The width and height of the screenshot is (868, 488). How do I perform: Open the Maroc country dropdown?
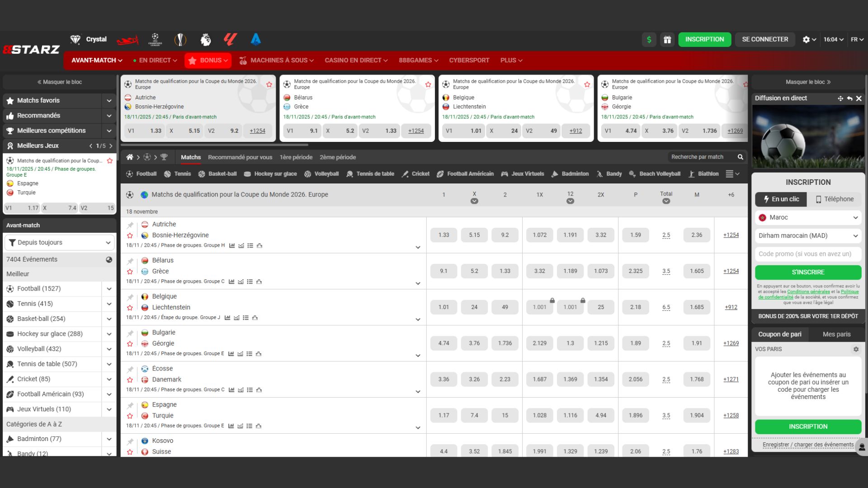click(x=807, y=217)
